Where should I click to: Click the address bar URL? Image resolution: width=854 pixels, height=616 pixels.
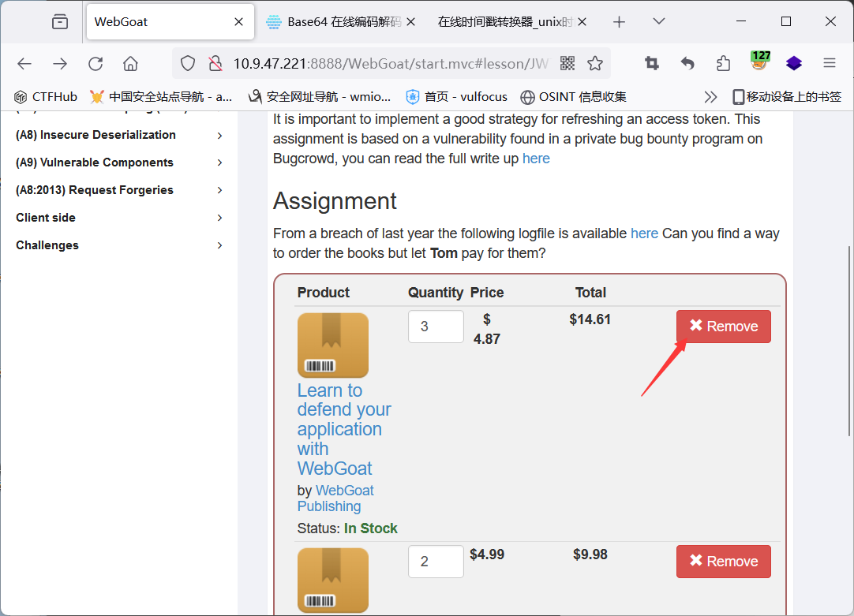click(391, 64)
